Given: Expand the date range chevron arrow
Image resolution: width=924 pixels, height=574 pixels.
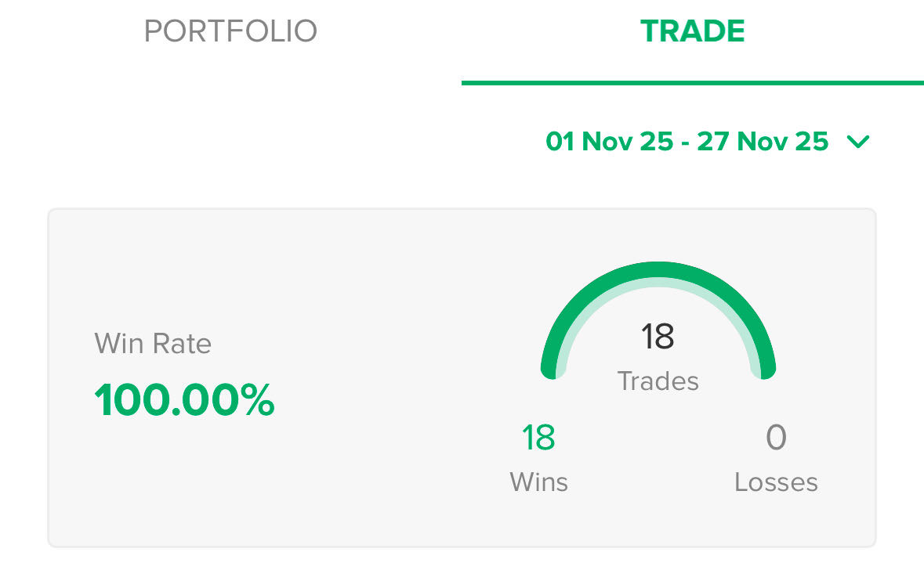Looking at the screenshot, I should (858, 142).
